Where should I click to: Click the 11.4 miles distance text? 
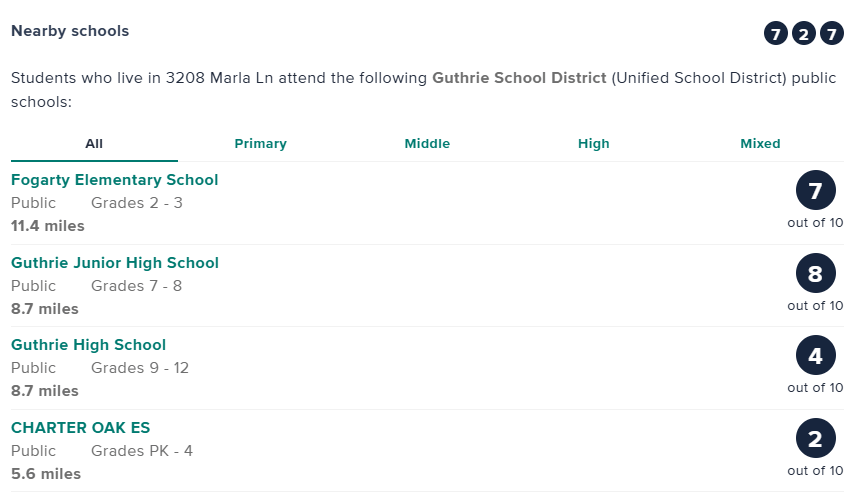click(x=48, y=226)
